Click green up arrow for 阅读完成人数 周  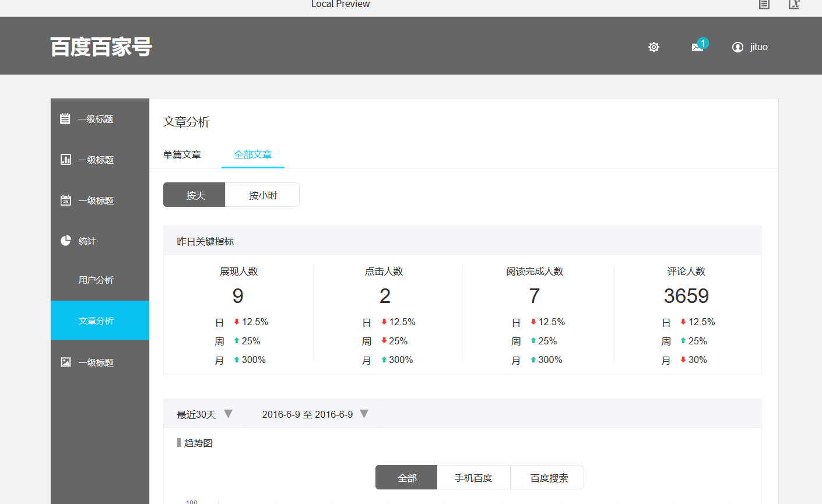click(x=533, y=341)
